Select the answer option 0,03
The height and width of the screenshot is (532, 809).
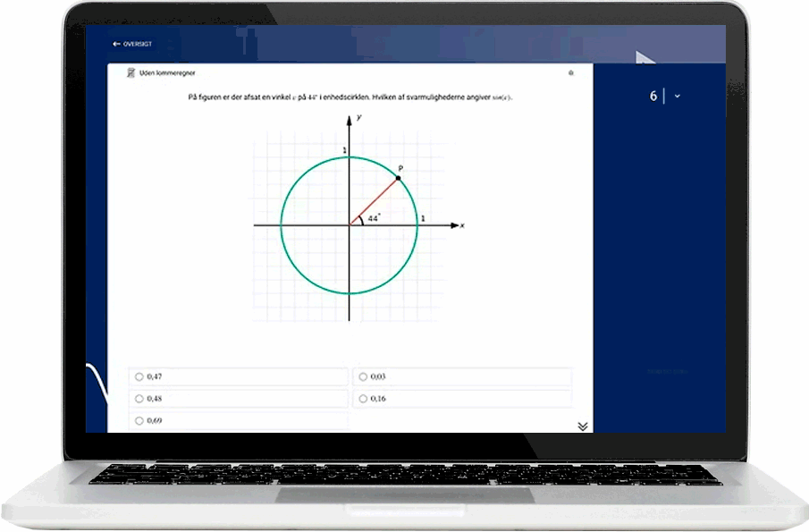click(462, 376)
